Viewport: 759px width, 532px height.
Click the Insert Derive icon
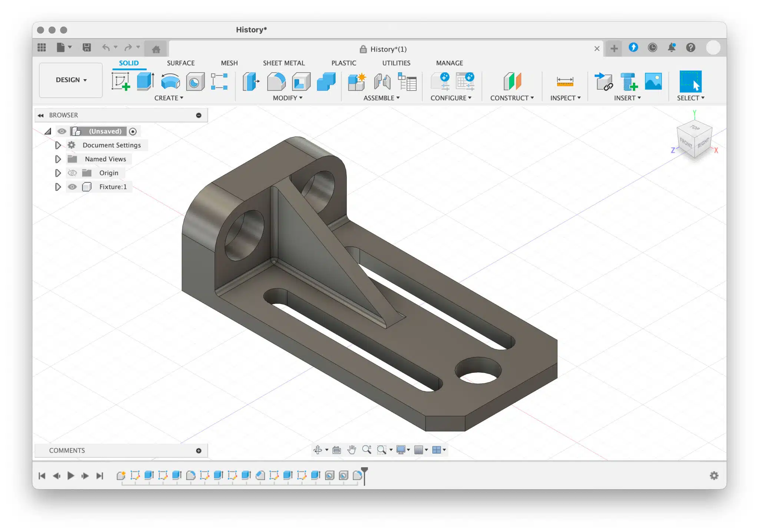604,81
